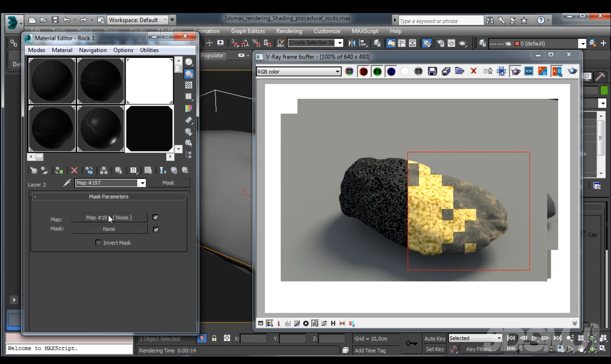611x364 pixels.
Task: Toggle checkered Background in Material Editor
Action: [189, 85]
